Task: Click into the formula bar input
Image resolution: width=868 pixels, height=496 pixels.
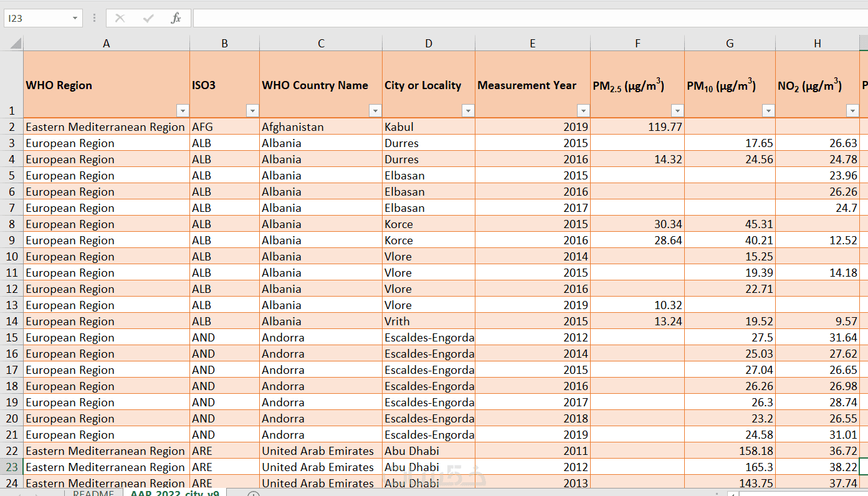Action: point(530,19)
